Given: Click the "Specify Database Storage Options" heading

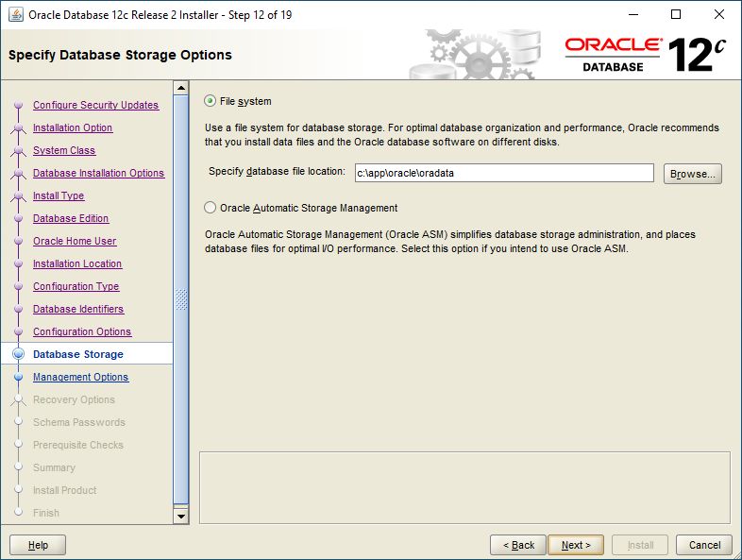Looking at the screenshot, I should tap(120, 55).
